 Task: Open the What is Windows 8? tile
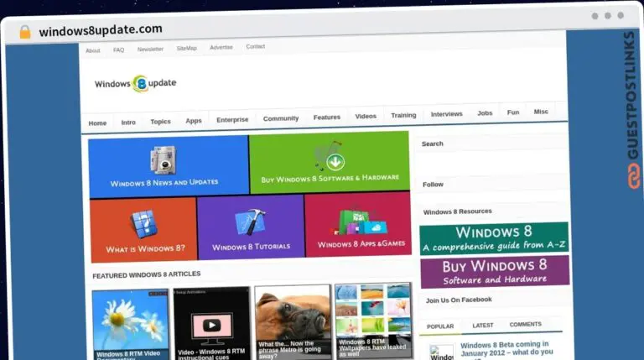click(x=143, y=230)
